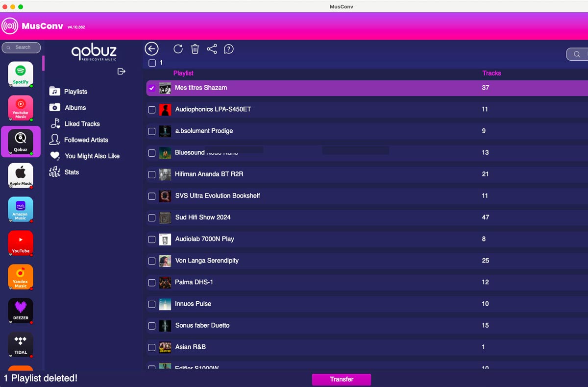This screenshot has height=387, width=588.
Task: Choose the Deezer service icon
Action: tap(21, 311)
